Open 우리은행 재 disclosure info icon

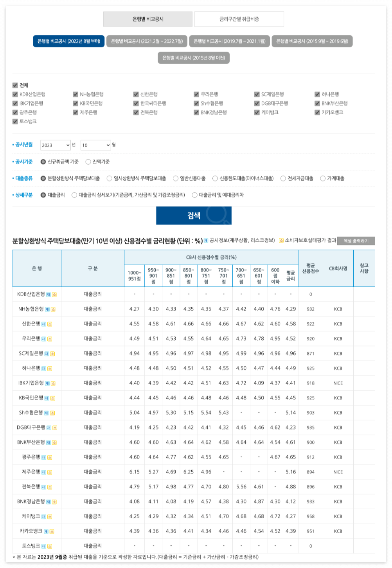tap(44, 339)
